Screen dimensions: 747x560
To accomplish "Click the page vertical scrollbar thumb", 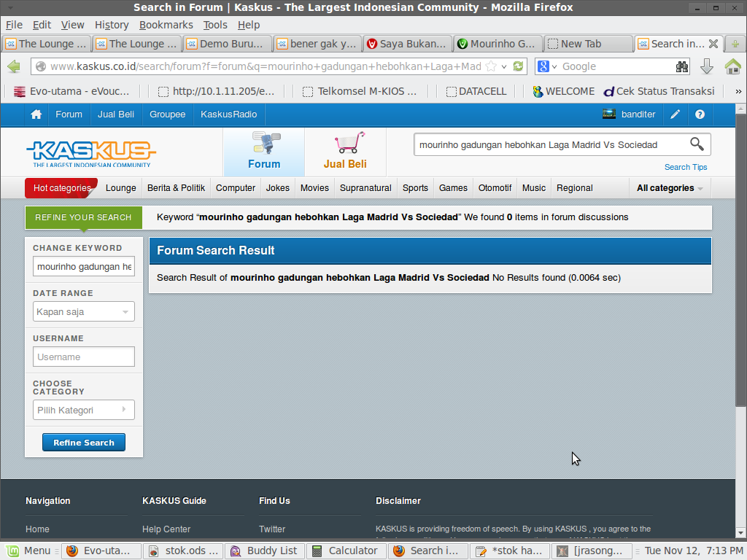I will (x=741, y=260).
